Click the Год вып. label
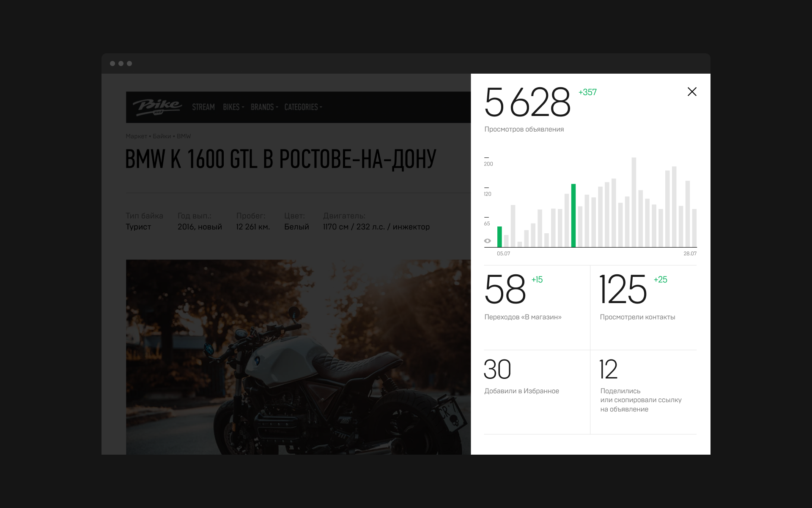 [195, 216]
